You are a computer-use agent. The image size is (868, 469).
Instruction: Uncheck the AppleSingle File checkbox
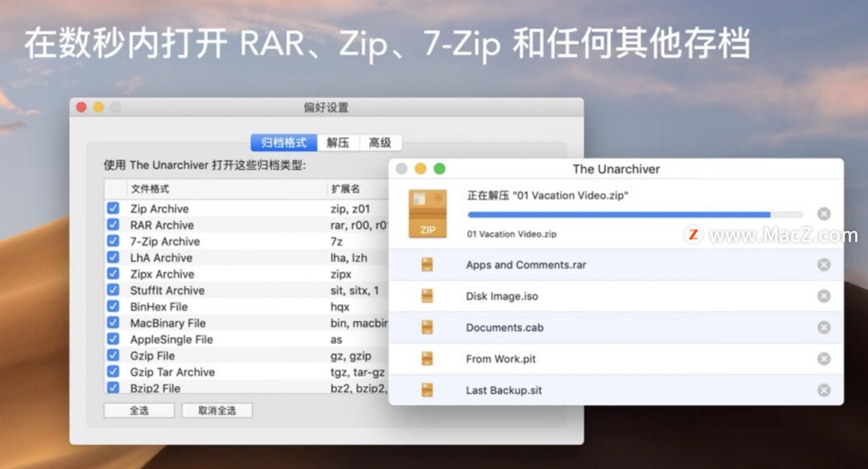(113, 339)
